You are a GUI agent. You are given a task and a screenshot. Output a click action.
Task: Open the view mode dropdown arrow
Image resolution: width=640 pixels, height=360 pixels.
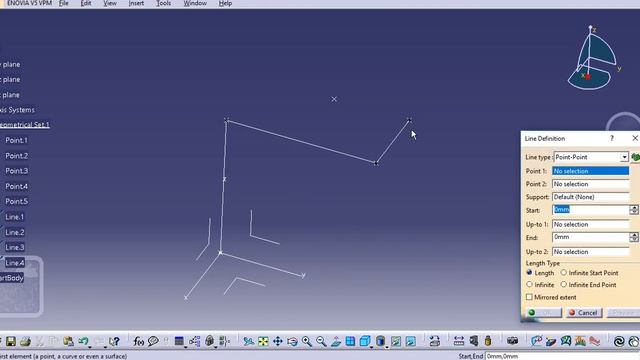(386, 346)
